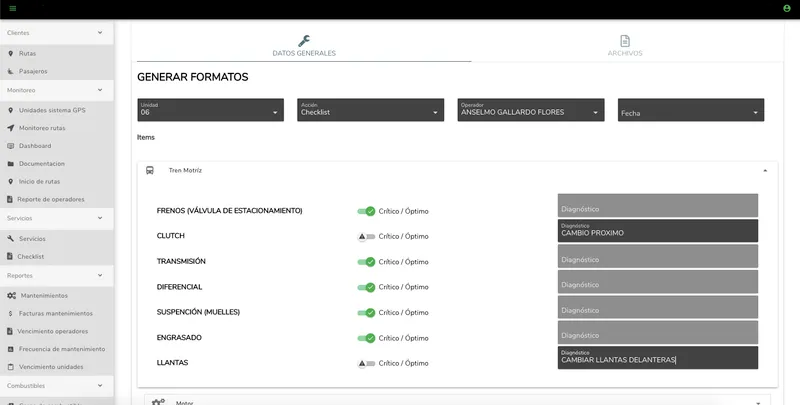Click the wrench icon above Datos Generales

[304, 41]
